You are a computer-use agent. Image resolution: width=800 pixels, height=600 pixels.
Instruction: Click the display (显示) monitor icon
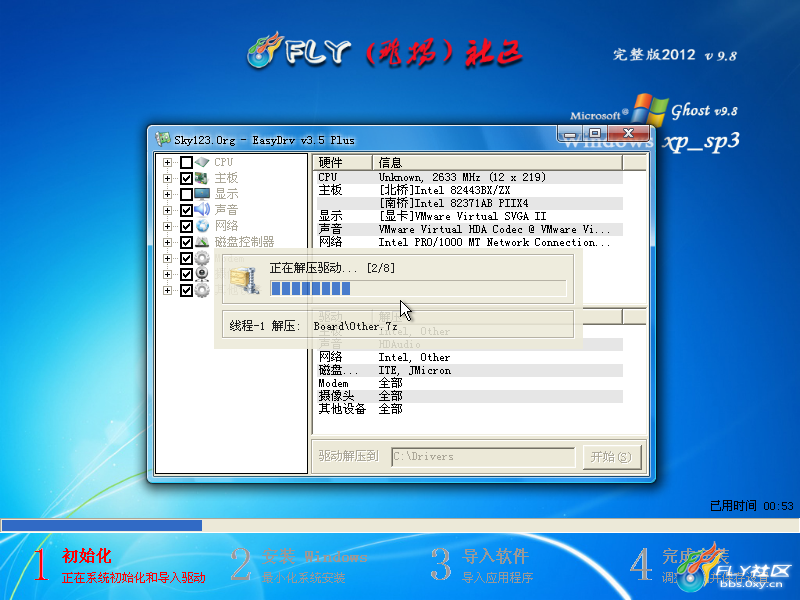202,194
